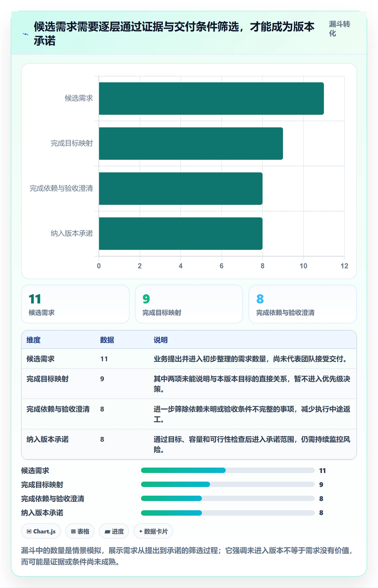378x588 pixels.
Task: Click the card title 候选需求需要逐层通过证据
Action: (174, 34)
